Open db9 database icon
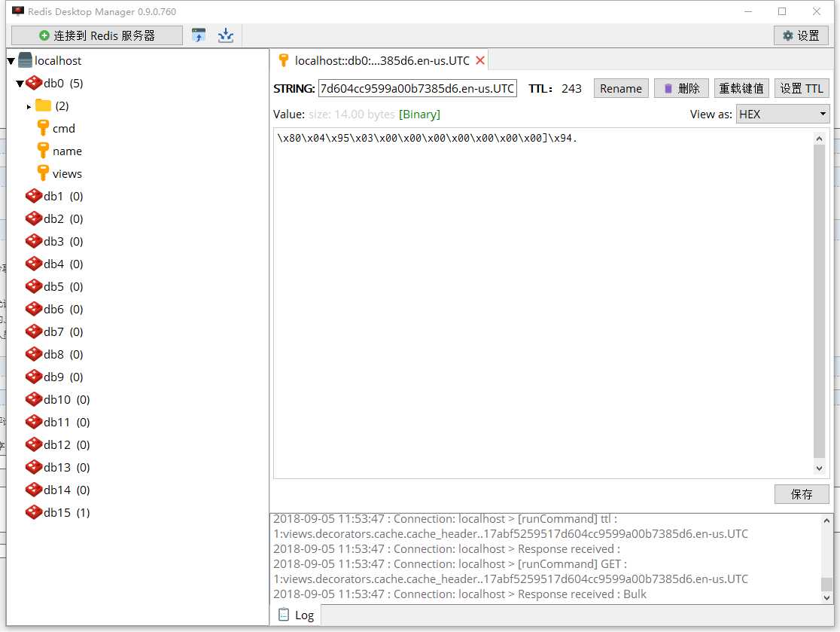 point(34,377)
